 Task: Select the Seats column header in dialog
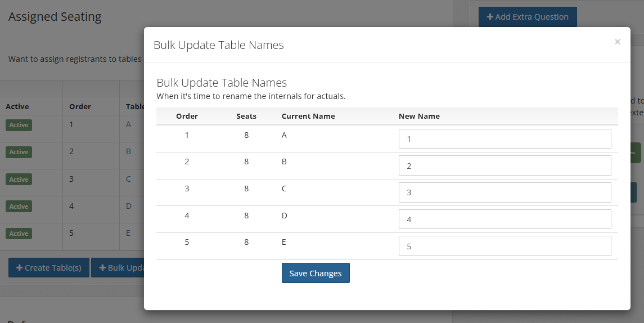(x=246, y=116)
